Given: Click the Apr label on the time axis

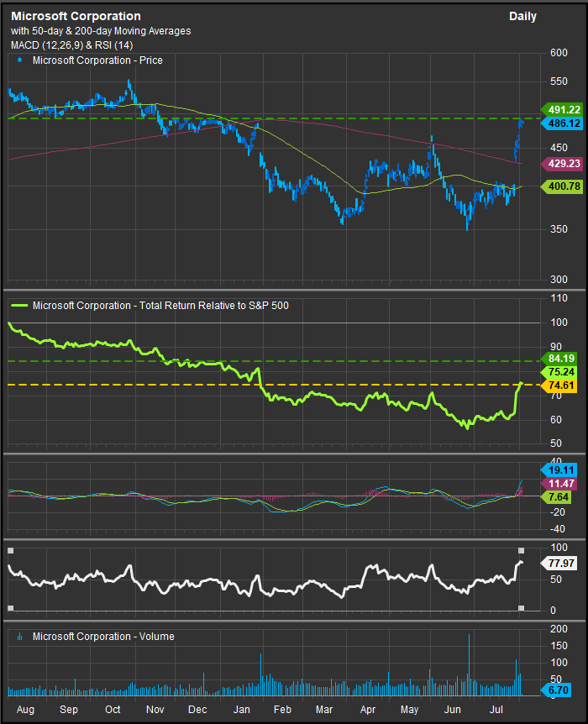Looking at the screenshot, I should pyautogui.click(x=368, y=710).
